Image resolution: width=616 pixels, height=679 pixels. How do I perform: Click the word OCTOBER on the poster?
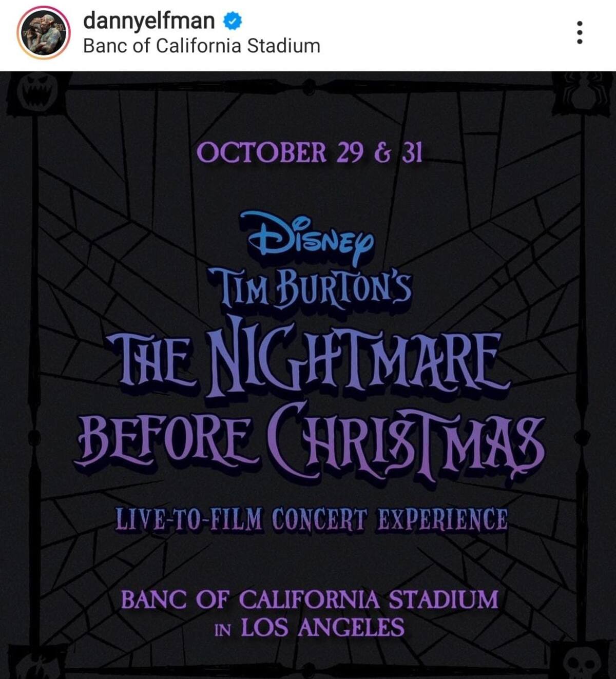click(261, 152)
